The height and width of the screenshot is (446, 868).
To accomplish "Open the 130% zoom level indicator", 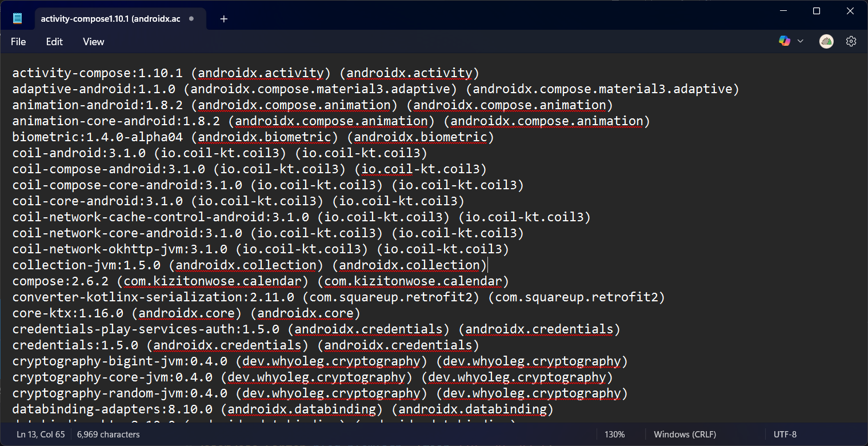I will [614, 435].
